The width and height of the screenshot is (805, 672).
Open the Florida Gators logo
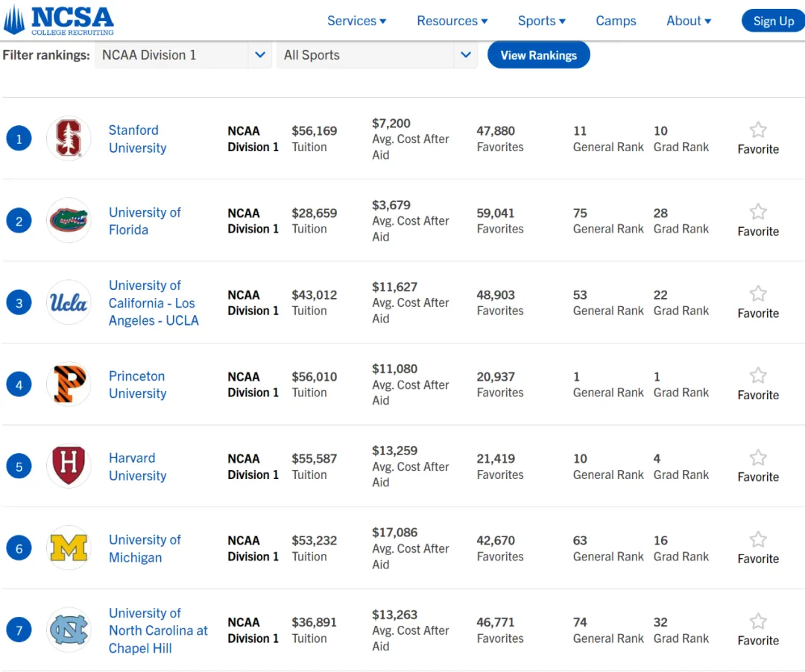coord(69,220)
